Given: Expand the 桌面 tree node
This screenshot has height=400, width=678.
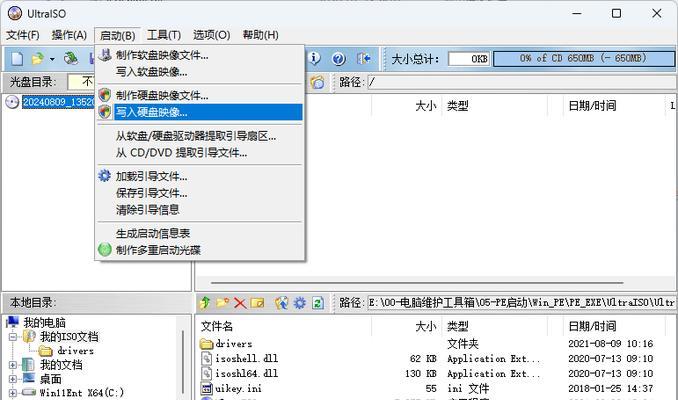Looking at the screenshot, I should [13, 379].
